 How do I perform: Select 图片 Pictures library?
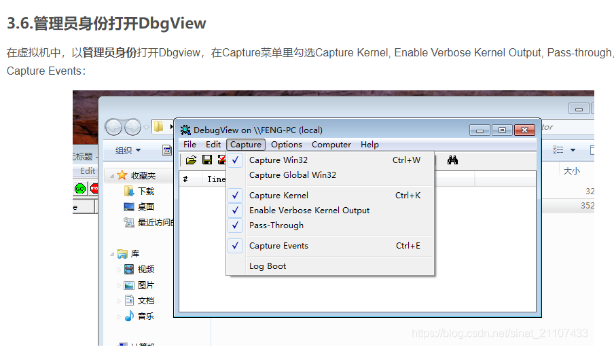coord(145,285)
